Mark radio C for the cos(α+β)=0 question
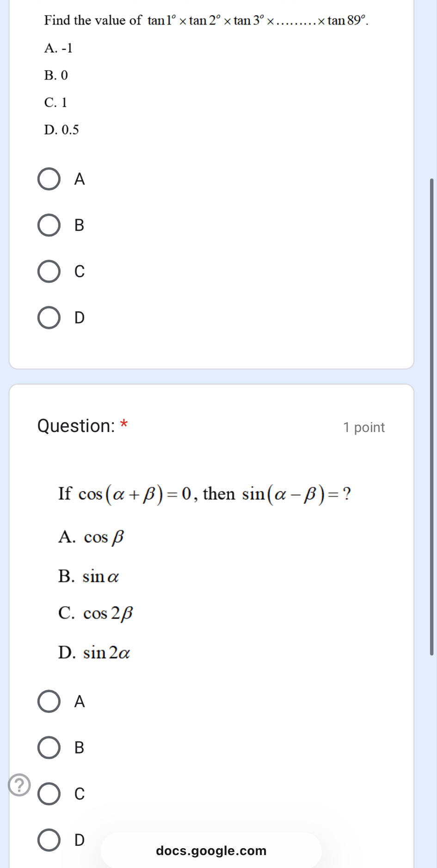 click(49, 794)
